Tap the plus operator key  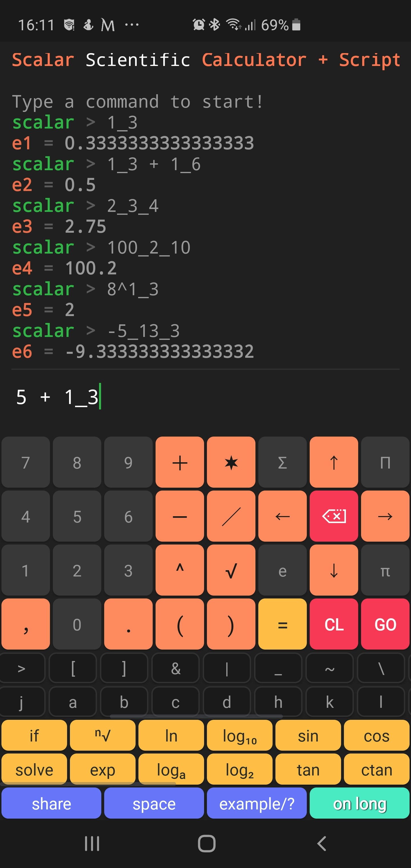click(x=180, y=462)
